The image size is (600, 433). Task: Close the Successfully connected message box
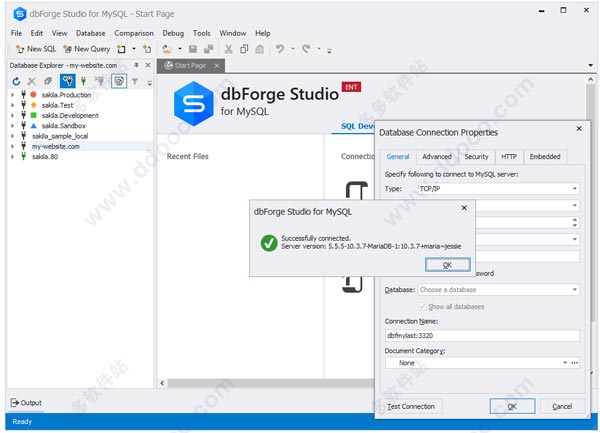(464, 208)
